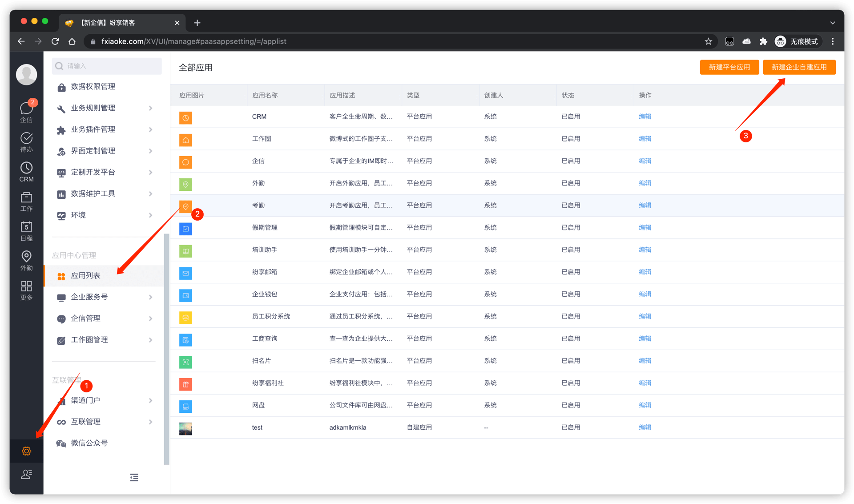Open 数据权限管理 menu item
The width and height of the screenshot is (854, 504).
tap(93, 87)
